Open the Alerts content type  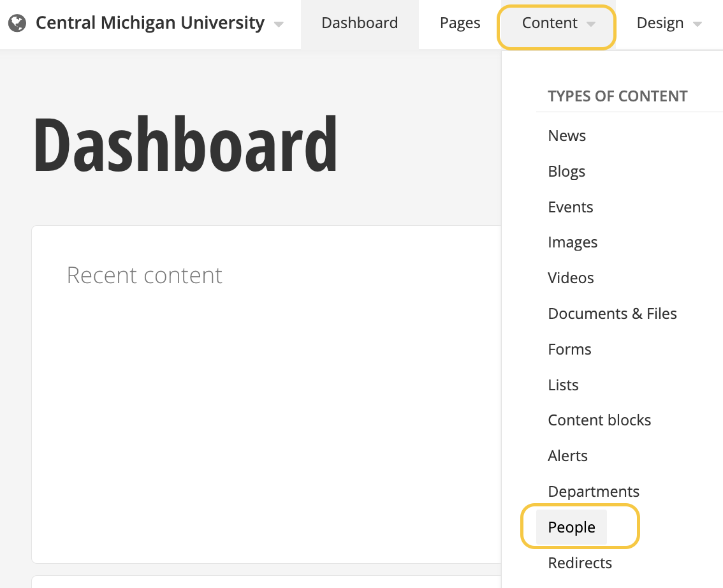click(x=567, y=455)
